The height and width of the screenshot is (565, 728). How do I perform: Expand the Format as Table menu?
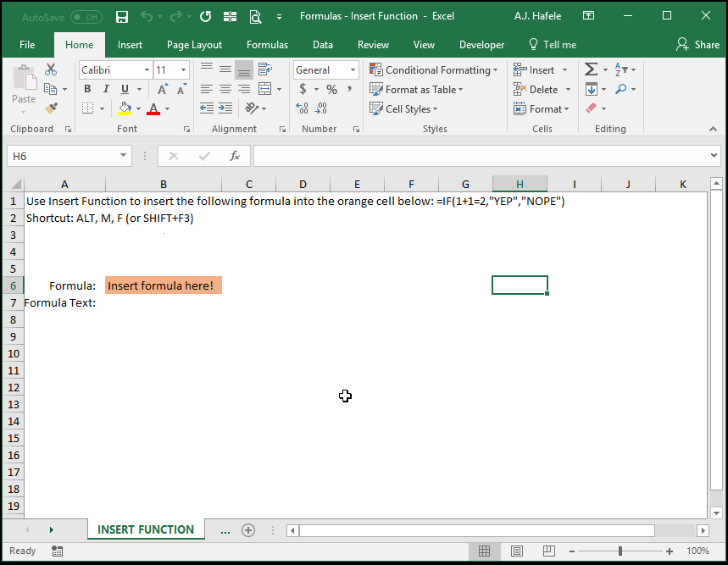(x=416, y=90)
